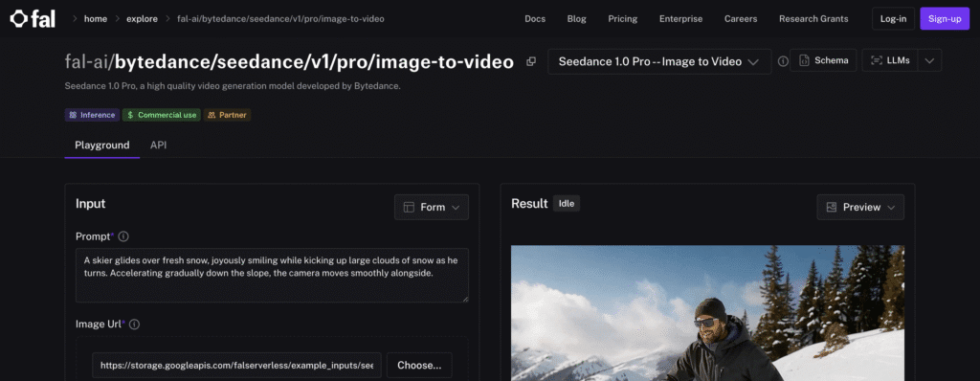Open the Blog navigation link
980x381 pixels.
point(577,19)
